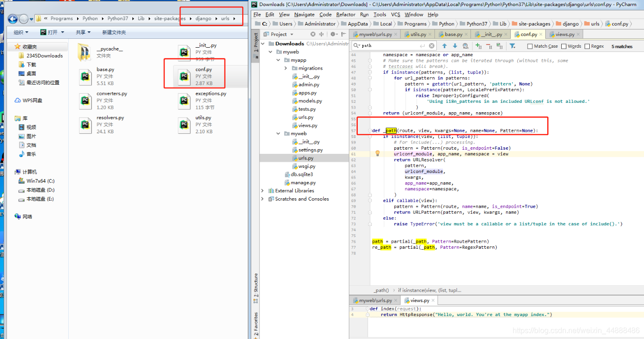Click the Explorer forward navigation arrow
Viewport: 644px width, 339px height.
tap(24, 19)
